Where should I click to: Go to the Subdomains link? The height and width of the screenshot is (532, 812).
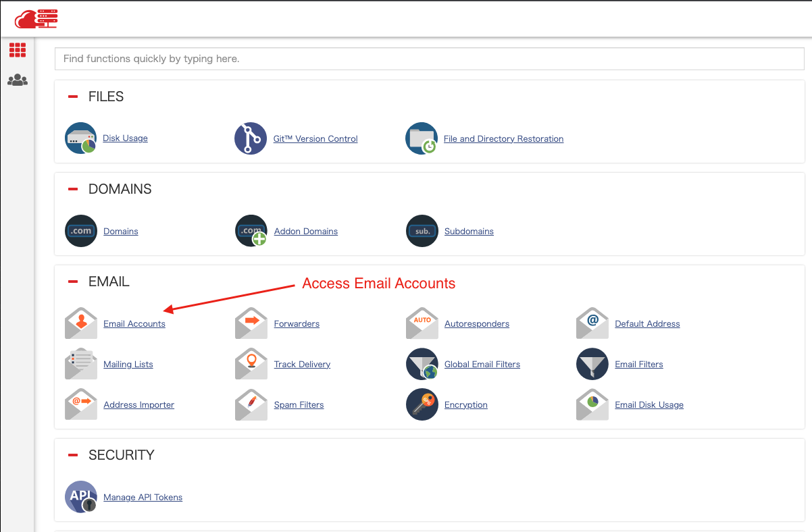(x=469, y=232)
